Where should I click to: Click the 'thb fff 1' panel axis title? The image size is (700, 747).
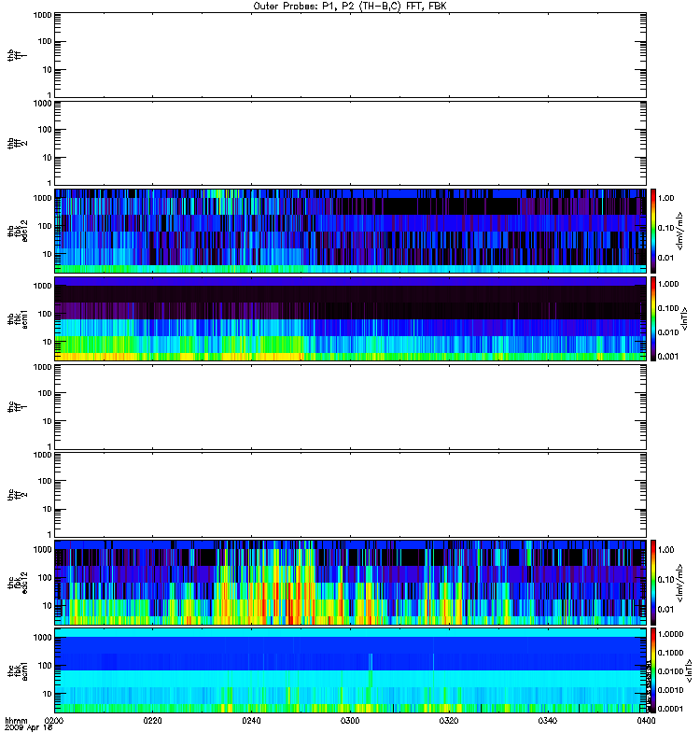[x=17, y=55]
